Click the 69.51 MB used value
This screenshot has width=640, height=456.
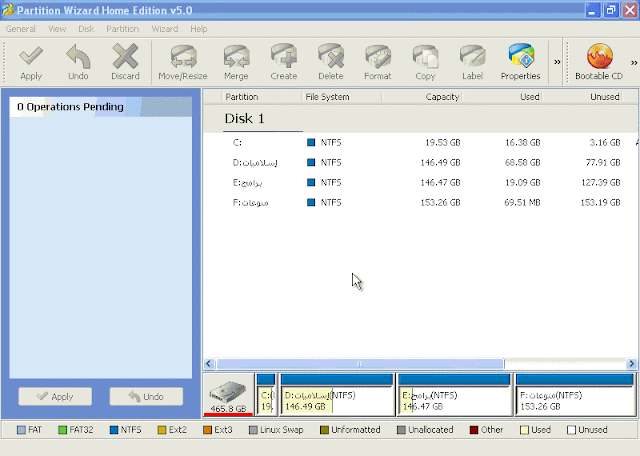[x=522, y=202]
